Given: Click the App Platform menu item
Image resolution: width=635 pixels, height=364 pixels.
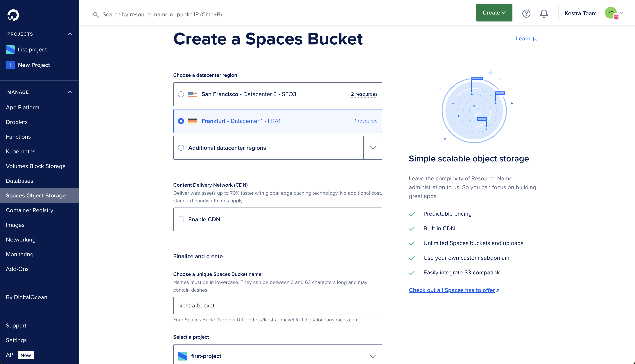Looking at the screenshot, I should (22, 107).
